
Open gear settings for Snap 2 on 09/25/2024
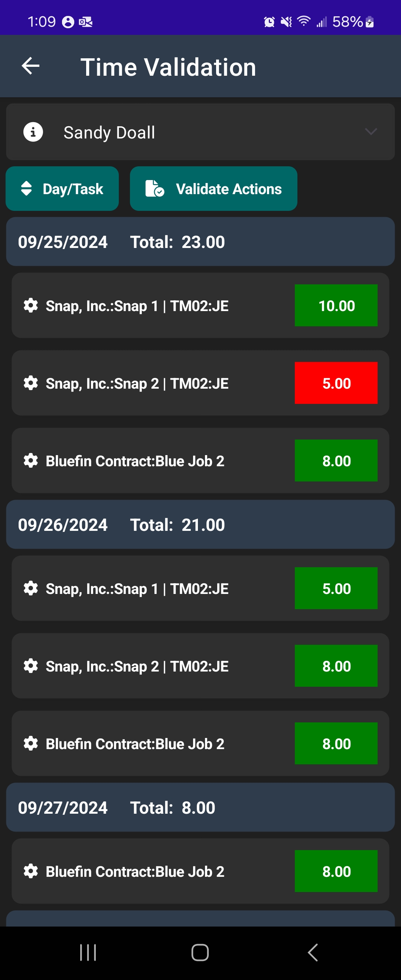point(31,383)
